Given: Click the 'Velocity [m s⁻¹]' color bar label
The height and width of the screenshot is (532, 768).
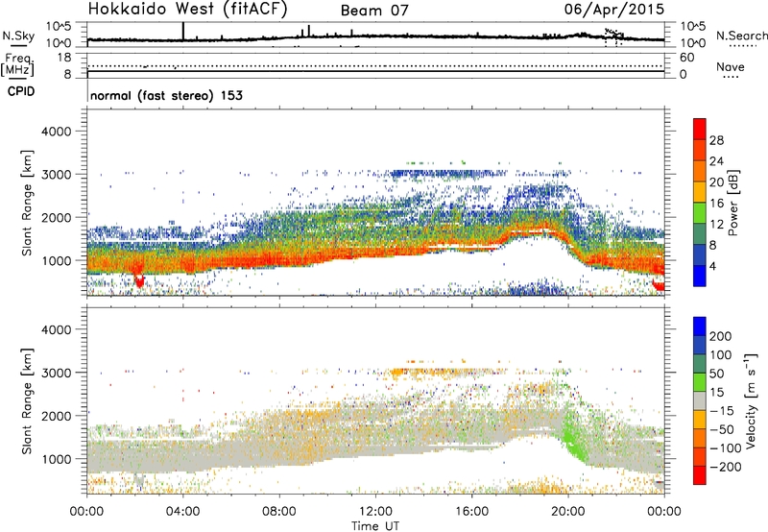Looking at the screenshot, I should coord(750,400).
